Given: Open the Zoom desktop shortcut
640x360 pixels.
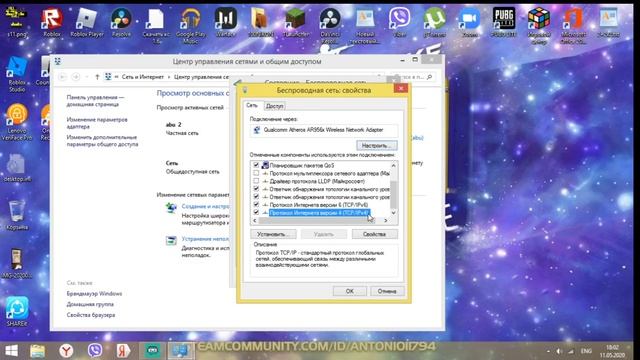Looking at the screenshot, I should [469, 22].
